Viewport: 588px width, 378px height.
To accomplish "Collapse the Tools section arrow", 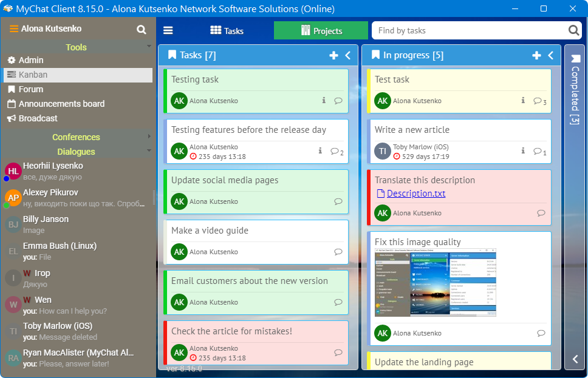I will (x=148, y=47).
